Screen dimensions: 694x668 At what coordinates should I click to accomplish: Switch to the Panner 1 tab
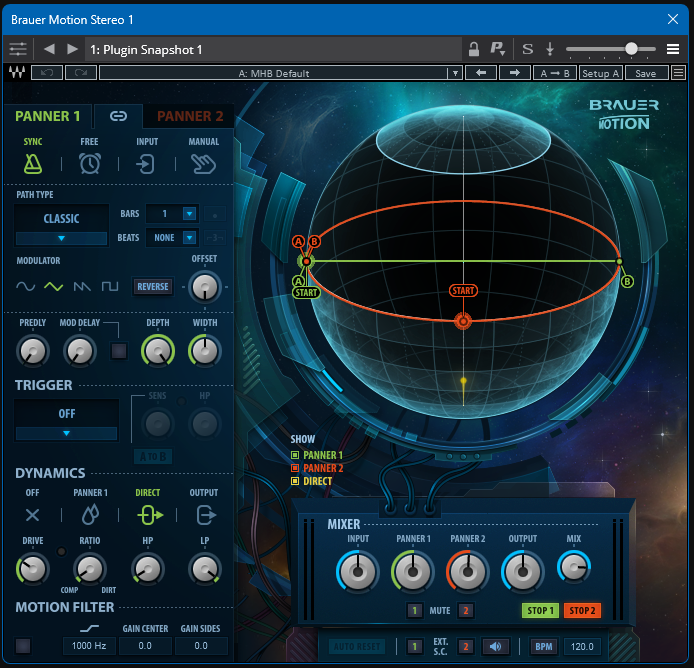coord(48,116)
